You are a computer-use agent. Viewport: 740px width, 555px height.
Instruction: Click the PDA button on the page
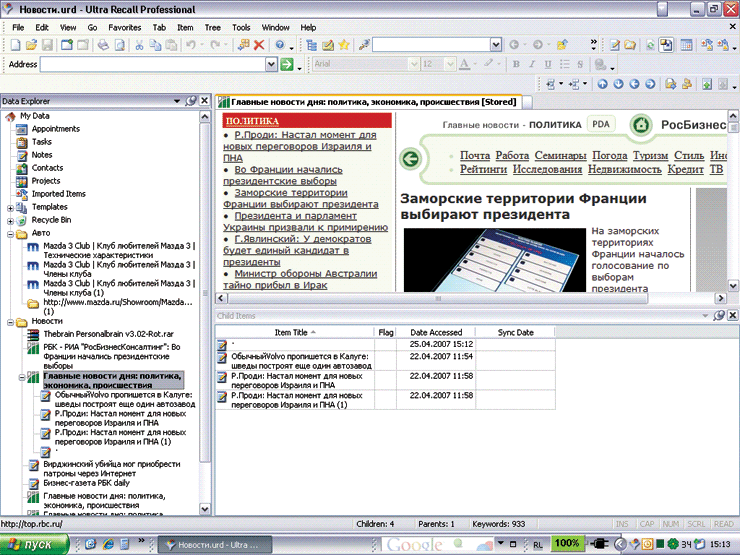click(601, 124)
